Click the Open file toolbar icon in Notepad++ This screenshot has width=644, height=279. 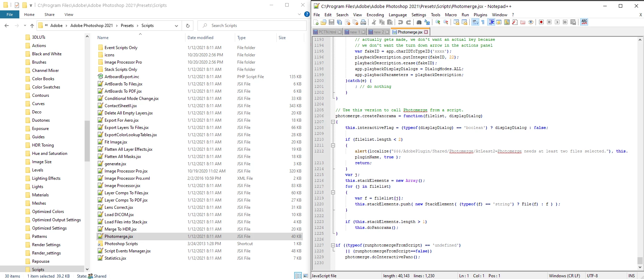pos(324,22)
